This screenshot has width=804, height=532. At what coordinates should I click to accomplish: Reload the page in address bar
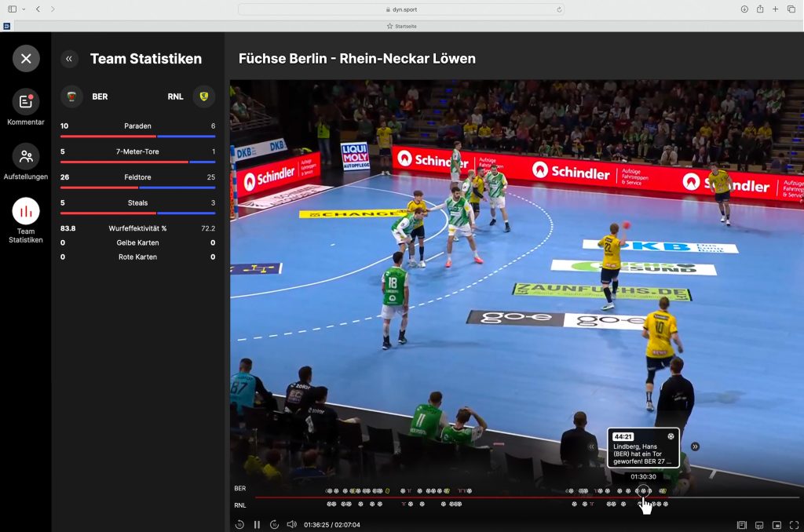point(559,9)
